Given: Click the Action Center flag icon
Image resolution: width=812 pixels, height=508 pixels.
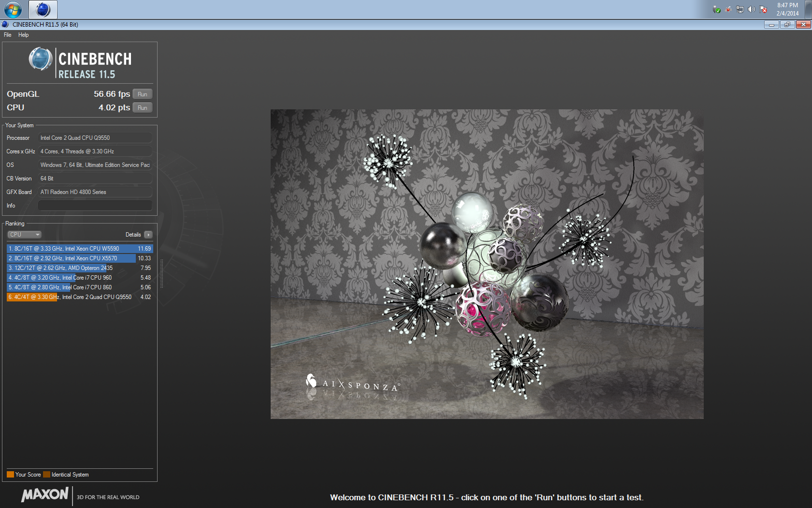Looking at the screenshot, I should 763,9.
